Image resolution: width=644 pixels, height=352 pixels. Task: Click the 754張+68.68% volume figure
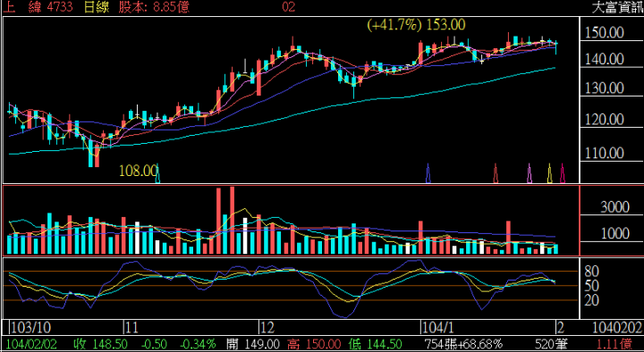[x=463, y=344]
